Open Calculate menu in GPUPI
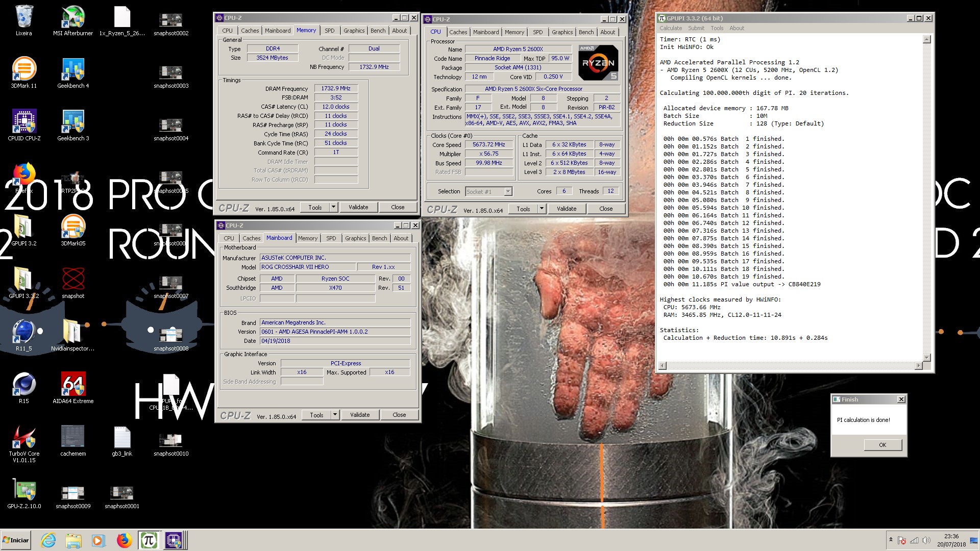980x551 pixels. 671,28
